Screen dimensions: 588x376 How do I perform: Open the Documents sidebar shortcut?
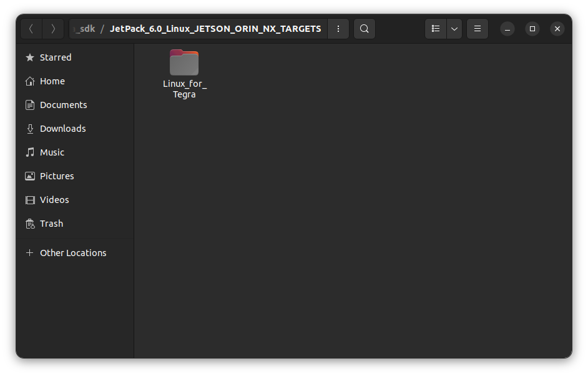click(x=62, y=104)
